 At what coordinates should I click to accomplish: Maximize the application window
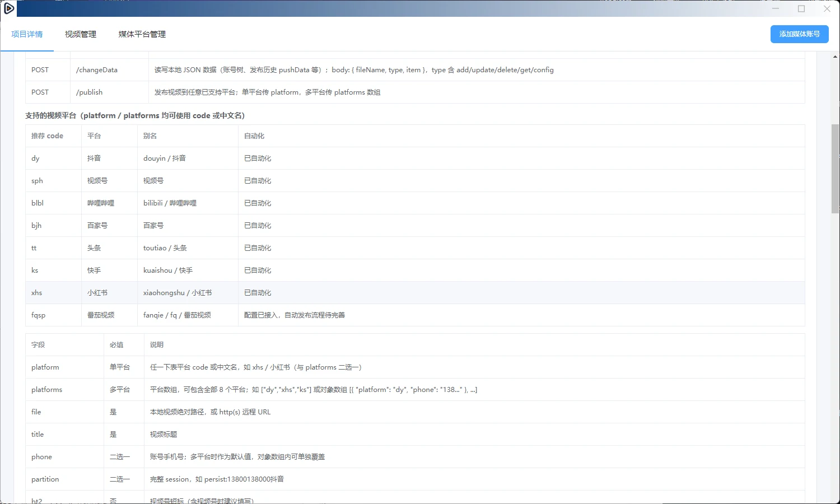pos(801,8)
